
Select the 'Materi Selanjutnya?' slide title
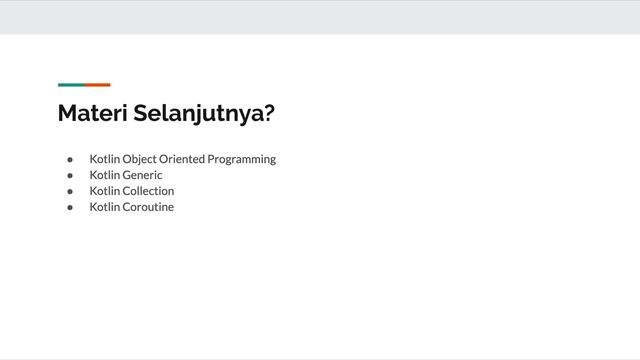(x=166, y=113)
